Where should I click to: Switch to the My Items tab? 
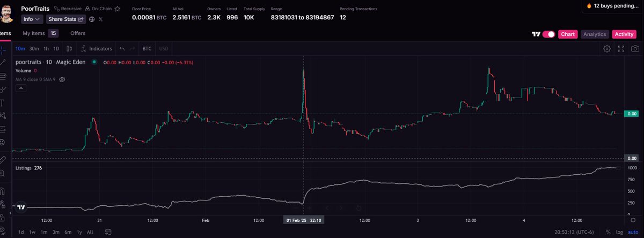pos(40,33)
